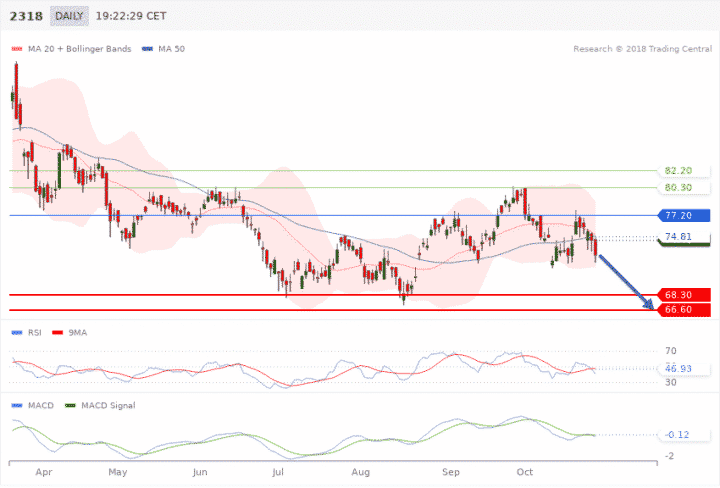The height and width of the screenshot is (488, 720).
Task: Click the 2318 ticker symbol
Action: pos(24,17)
